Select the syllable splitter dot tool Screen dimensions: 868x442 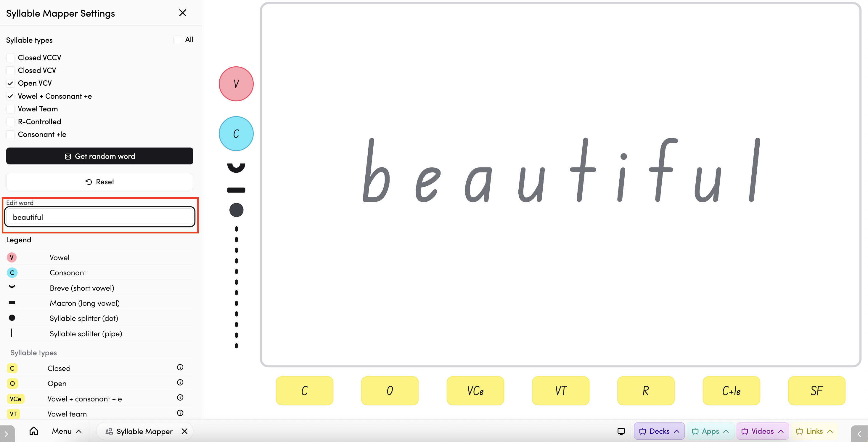coord(236,210)
